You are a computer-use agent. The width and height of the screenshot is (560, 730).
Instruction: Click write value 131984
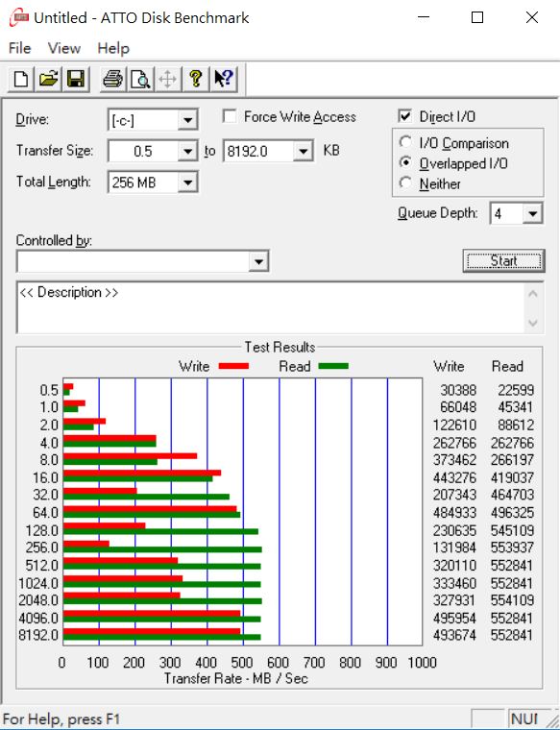tap(454, 547)
